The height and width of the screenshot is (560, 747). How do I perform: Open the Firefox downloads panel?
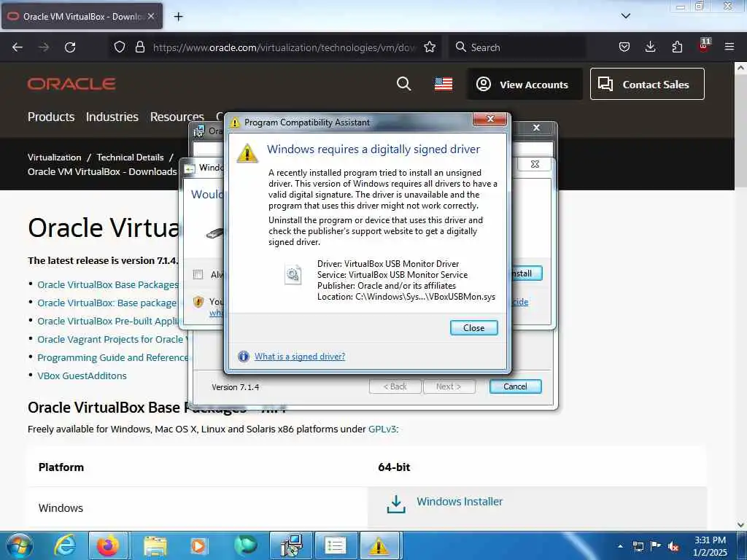pyautogui.click(x=650, y=47)
